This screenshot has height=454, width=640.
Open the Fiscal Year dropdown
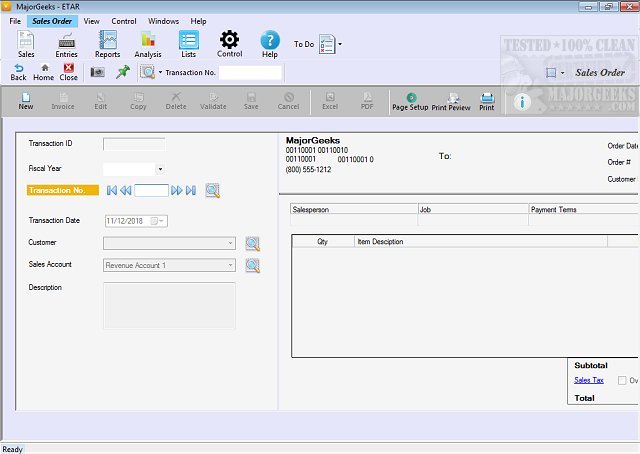(x=160, y=169)
